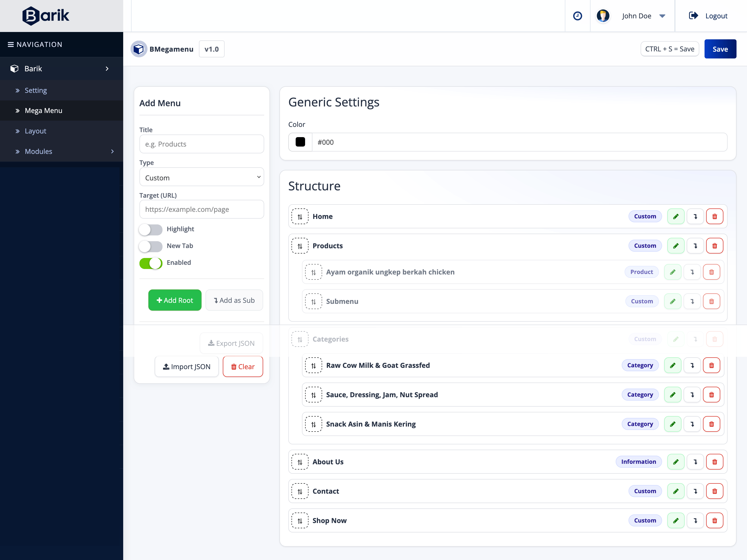Enable the Highlight toggle
Viewport: 747px width, 560px height.
(x=151, y=229)
